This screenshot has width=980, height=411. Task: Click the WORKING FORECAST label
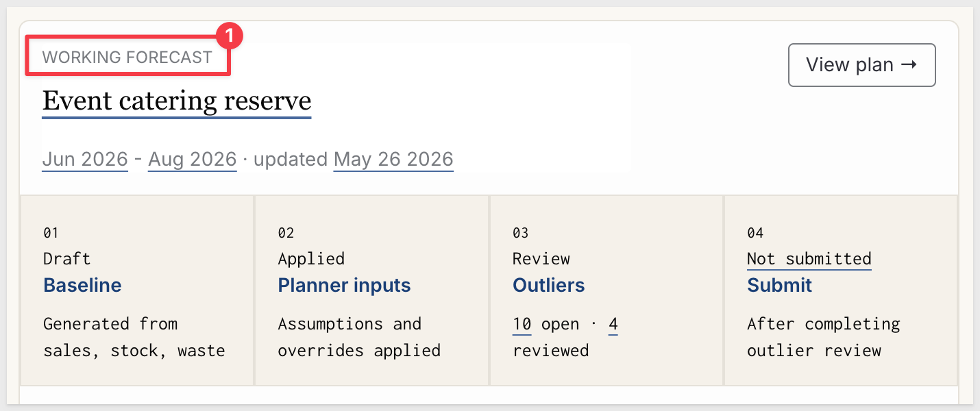click(x=127, y=58)
